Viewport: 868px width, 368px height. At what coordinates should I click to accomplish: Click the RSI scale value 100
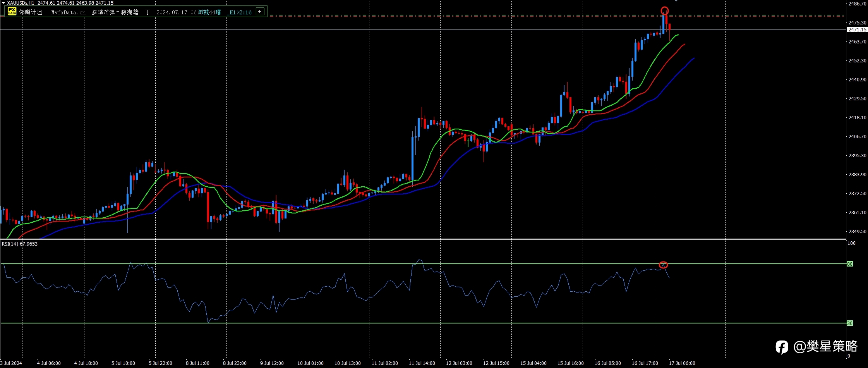[x=851, y=243]
